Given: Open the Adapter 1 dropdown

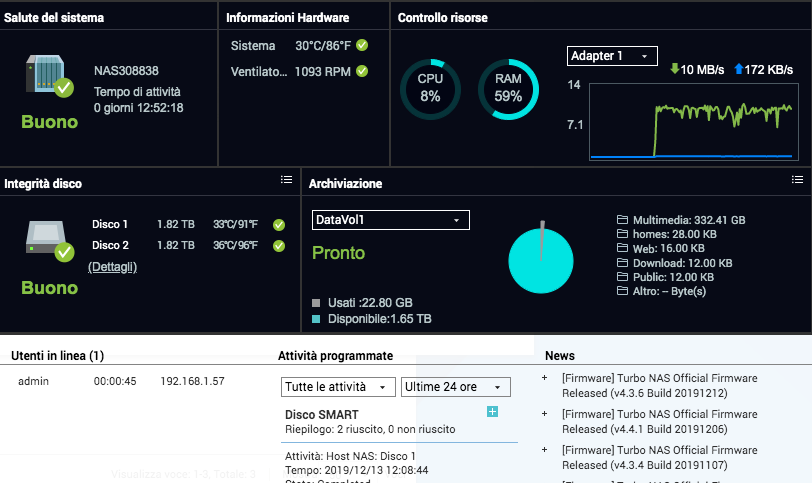Looking at the screenshot, I should click(x=612, y=56).
